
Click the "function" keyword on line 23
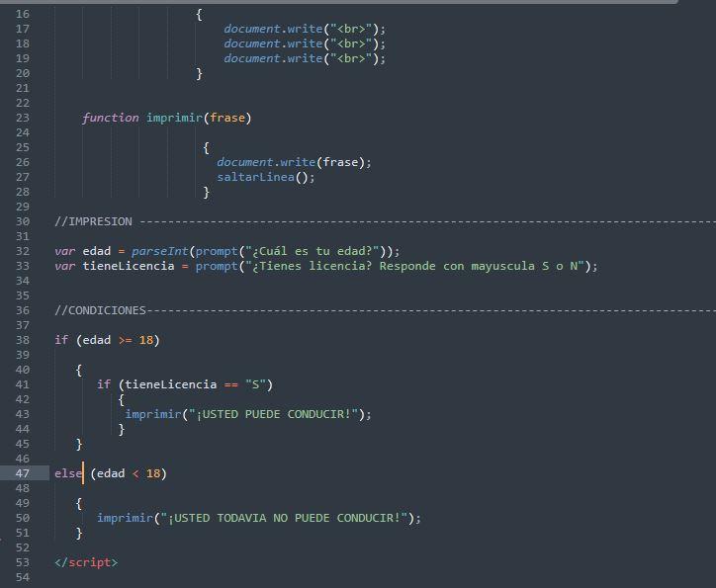(111, 118)
